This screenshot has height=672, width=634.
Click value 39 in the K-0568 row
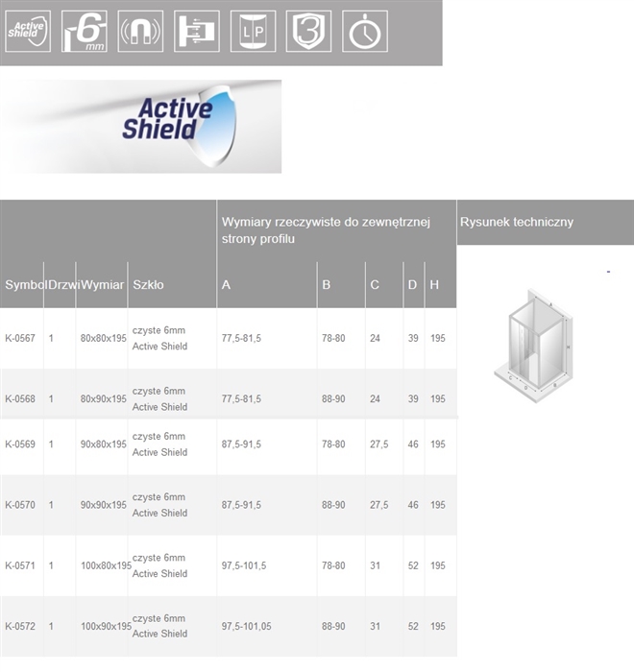point(413,399)
